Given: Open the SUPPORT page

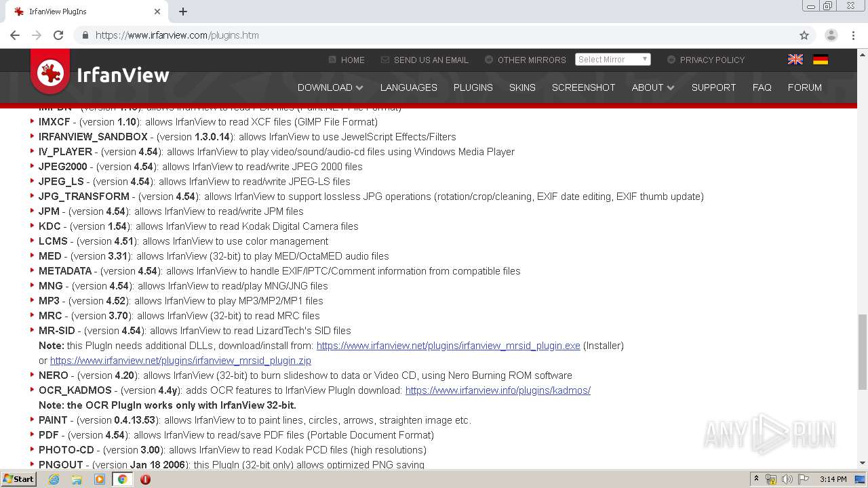Looking at the screenshot, I should point(713,87).
